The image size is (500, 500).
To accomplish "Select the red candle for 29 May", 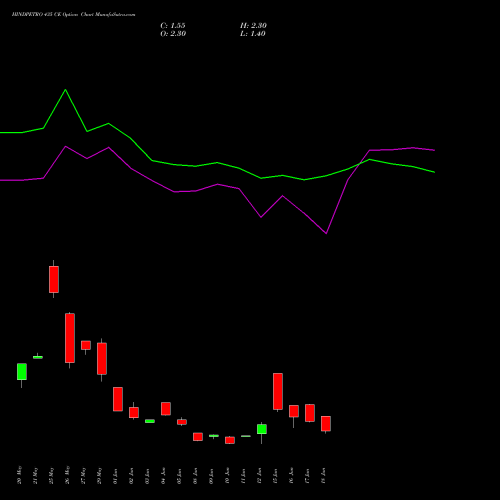I will coord(102,359).
